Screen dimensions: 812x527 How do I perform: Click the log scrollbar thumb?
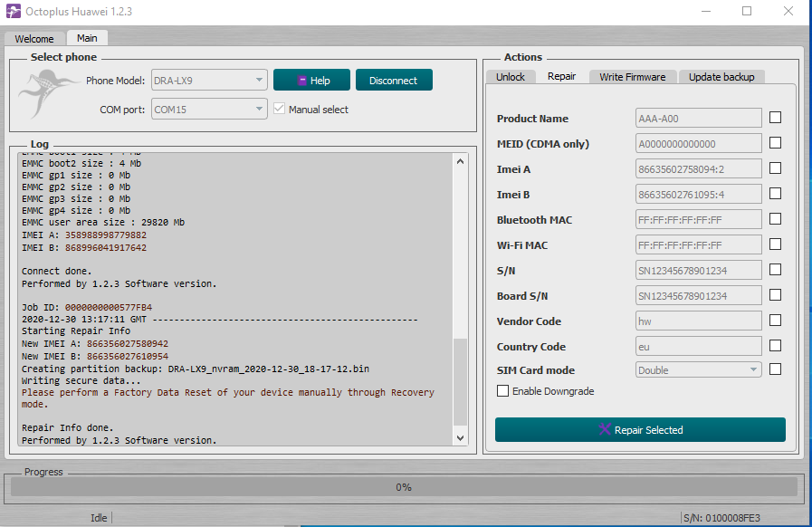pyautogui.click(x=461, y=382)
